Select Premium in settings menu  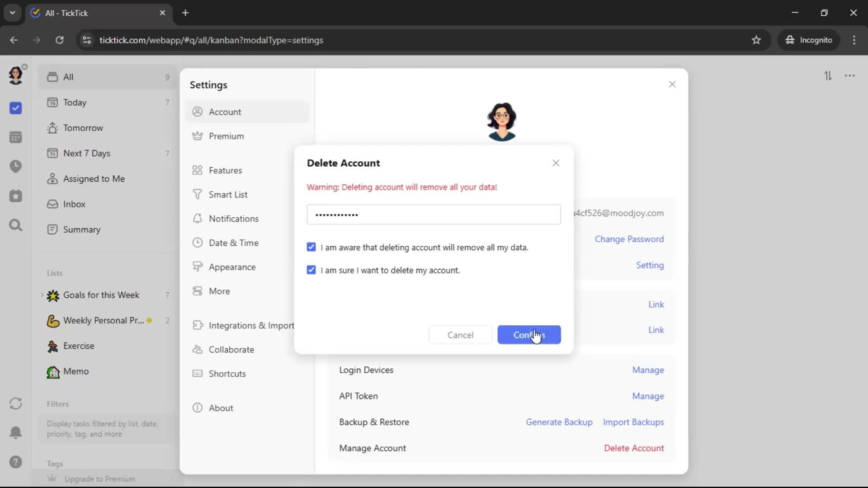226,136
